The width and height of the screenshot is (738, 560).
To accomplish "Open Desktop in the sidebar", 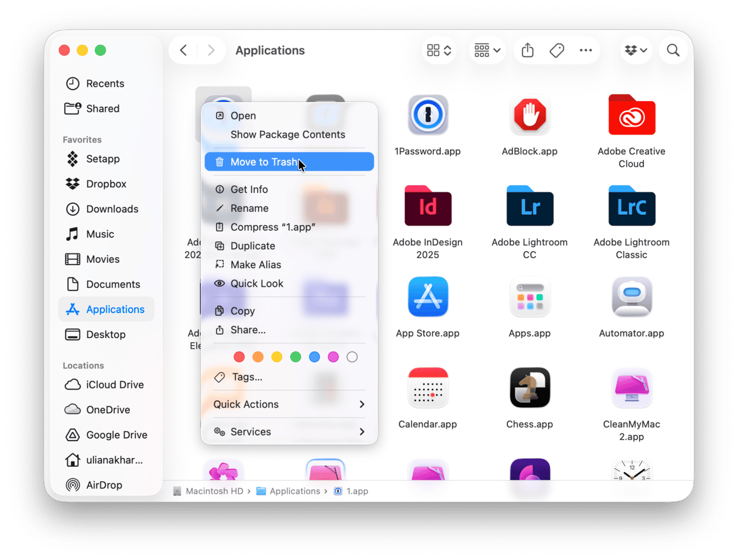I will click(x=106, y=334).
